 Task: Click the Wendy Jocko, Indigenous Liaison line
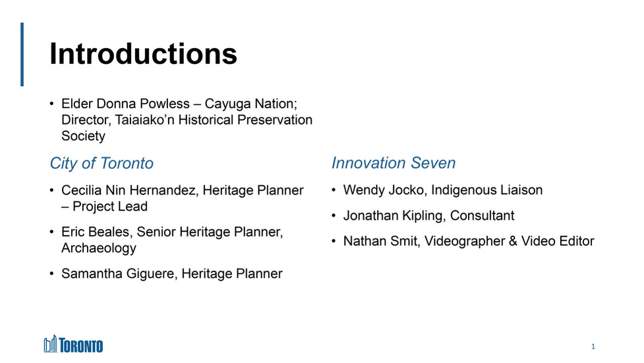(442, 190)
